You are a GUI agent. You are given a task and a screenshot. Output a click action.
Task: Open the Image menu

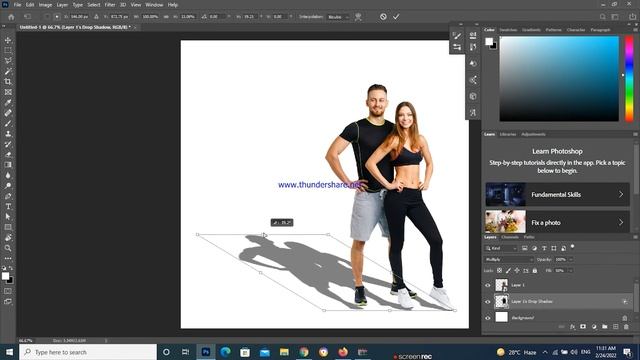[45, 5]
